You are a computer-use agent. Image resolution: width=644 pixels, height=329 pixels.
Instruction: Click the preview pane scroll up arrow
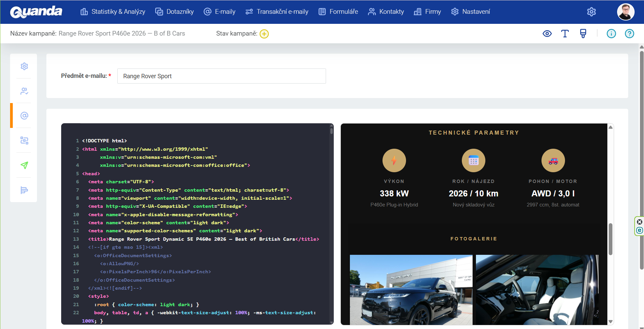(611, 127)
